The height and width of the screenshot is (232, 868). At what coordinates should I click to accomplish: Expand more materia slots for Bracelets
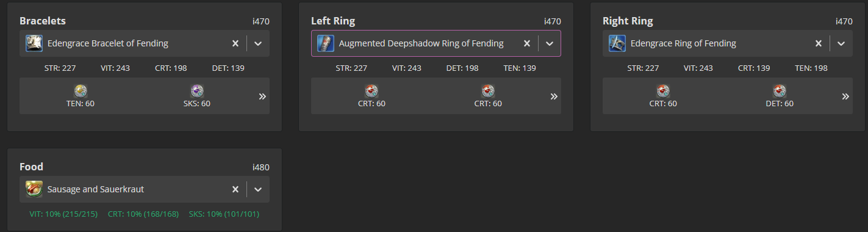point(262,96)
